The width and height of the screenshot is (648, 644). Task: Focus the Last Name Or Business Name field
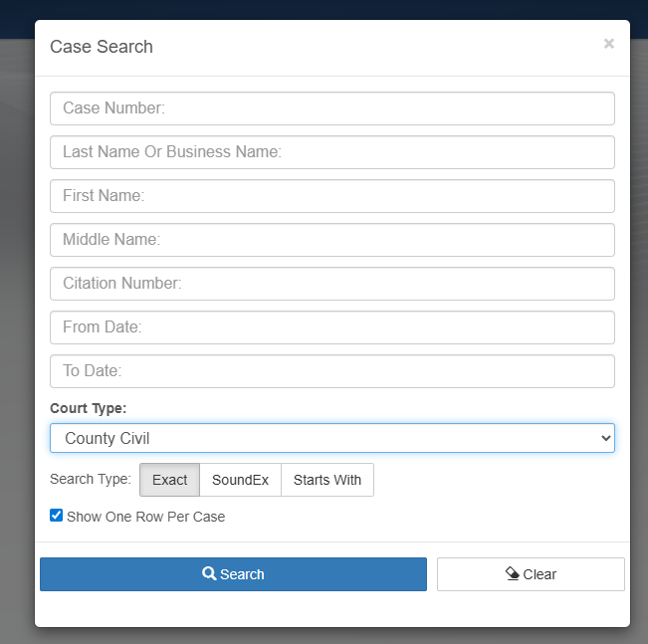(x=331, y=152)
